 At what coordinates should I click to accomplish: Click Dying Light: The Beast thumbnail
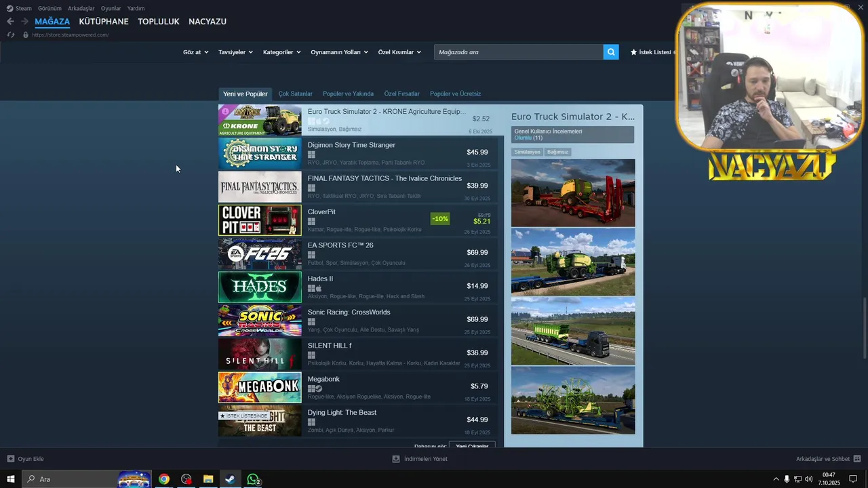coord(260,420)
